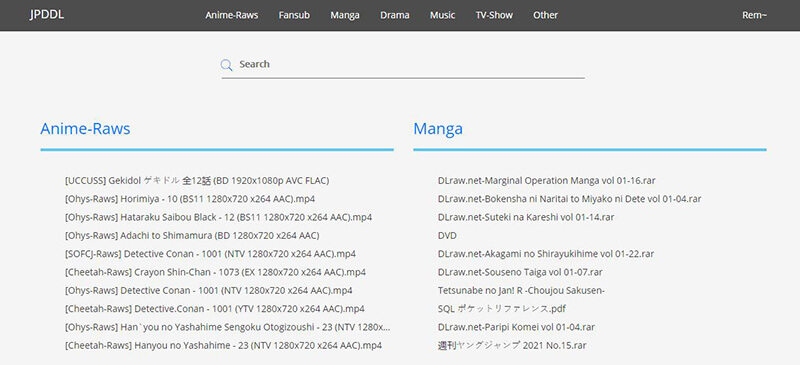Focus the Search input field
The height and width of the screenshot is (365, 800).
(x=403, y=64)
